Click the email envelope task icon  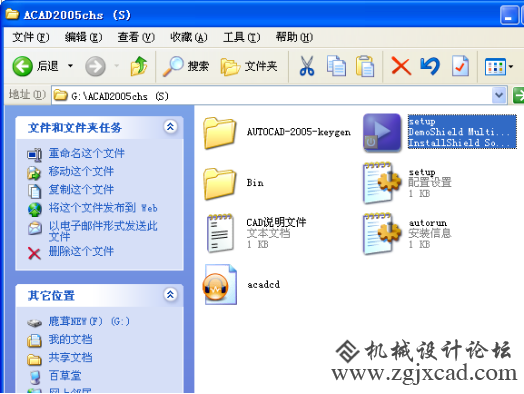[x=34, y=228]
